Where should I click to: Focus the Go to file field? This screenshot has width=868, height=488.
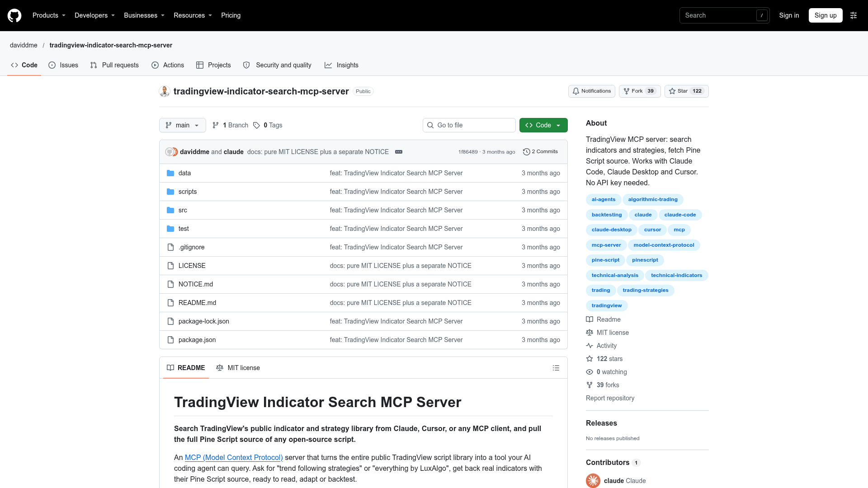[469, 125]
